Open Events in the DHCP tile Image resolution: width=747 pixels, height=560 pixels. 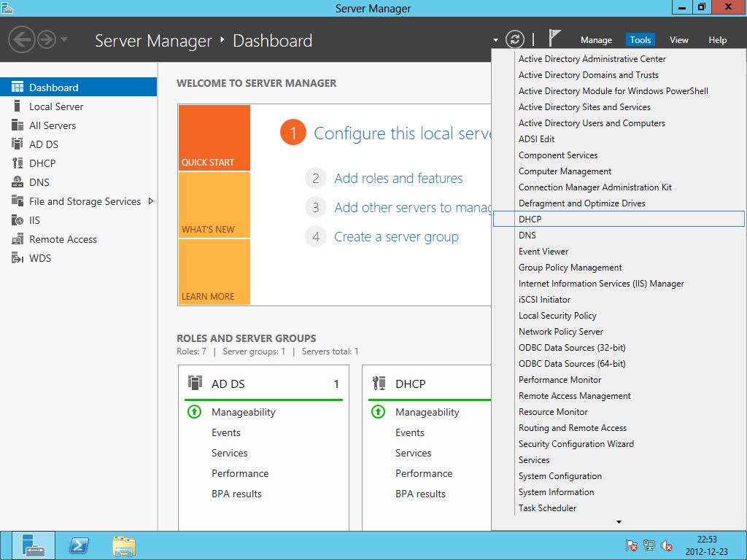point(410,432)
